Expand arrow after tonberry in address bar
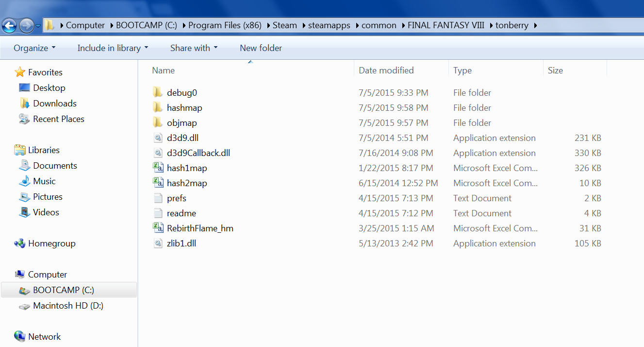This screenshot has width=644, height=347. (535, 25)
